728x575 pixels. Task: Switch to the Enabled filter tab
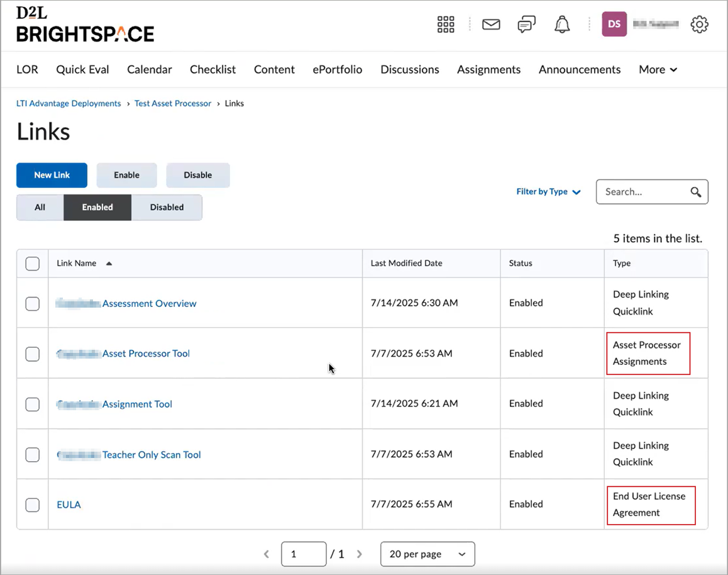pos(97,207)
